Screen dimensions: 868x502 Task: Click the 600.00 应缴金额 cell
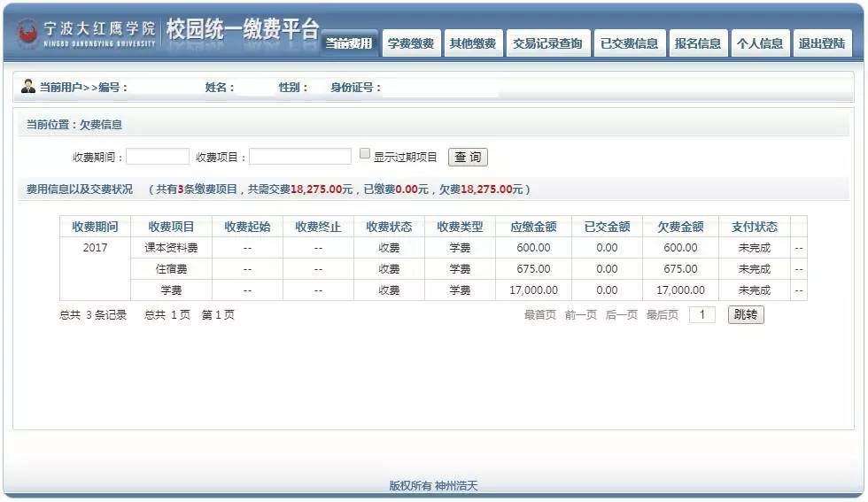[x=533, y=248]
